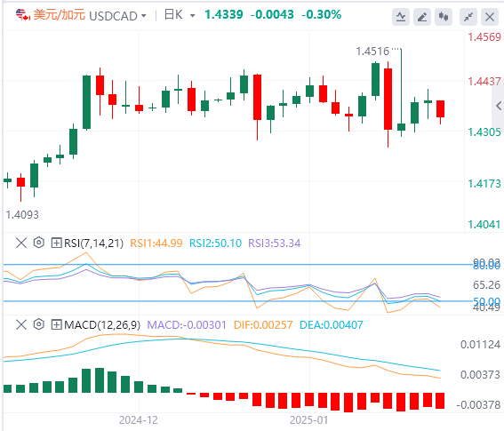Click the RSI 50.00 level line label
Image resolution: width=504 pixels, height=431 pixels.
(486, 301)
